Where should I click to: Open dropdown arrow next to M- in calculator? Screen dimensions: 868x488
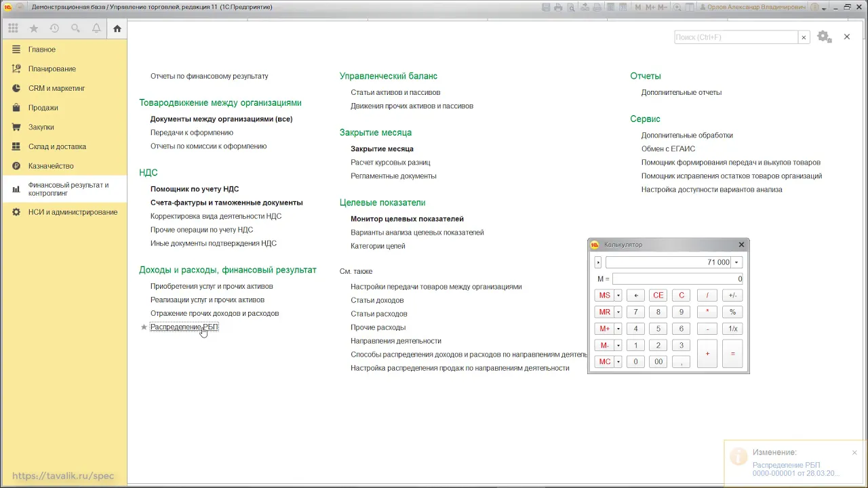tap(618, 345)
